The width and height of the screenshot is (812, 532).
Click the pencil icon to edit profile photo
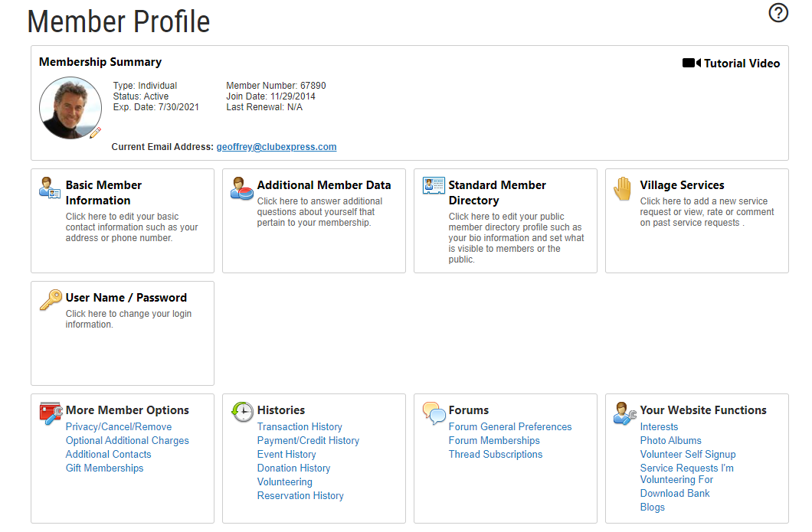click(95, 132)
